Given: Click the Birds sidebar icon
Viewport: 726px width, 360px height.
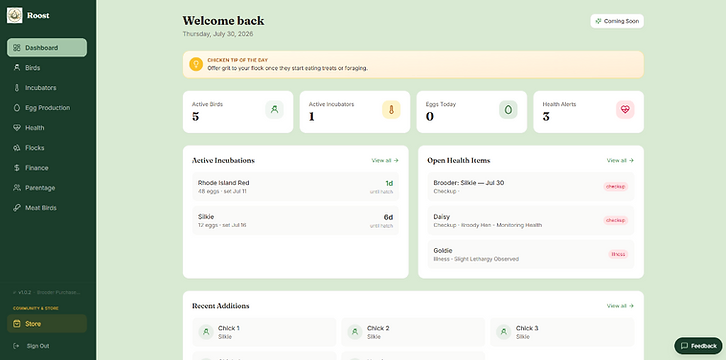Looking at the screenshot, I should pos(17,68).
